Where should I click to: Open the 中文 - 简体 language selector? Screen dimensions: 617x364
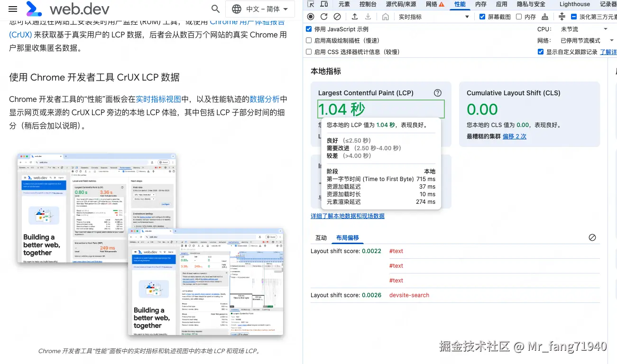[x=260, y=9]
